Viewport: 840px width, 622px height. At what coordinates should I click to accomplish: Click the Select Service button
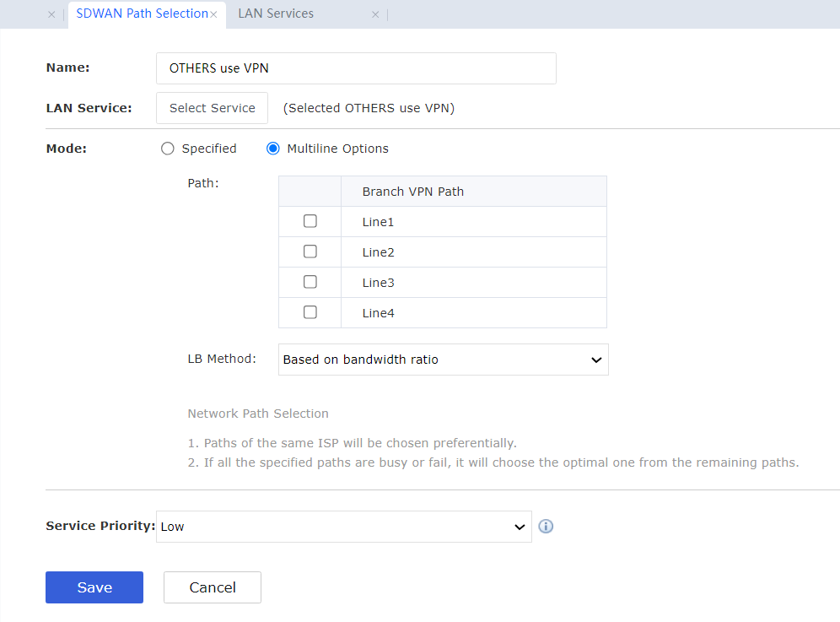coord(212,108)
